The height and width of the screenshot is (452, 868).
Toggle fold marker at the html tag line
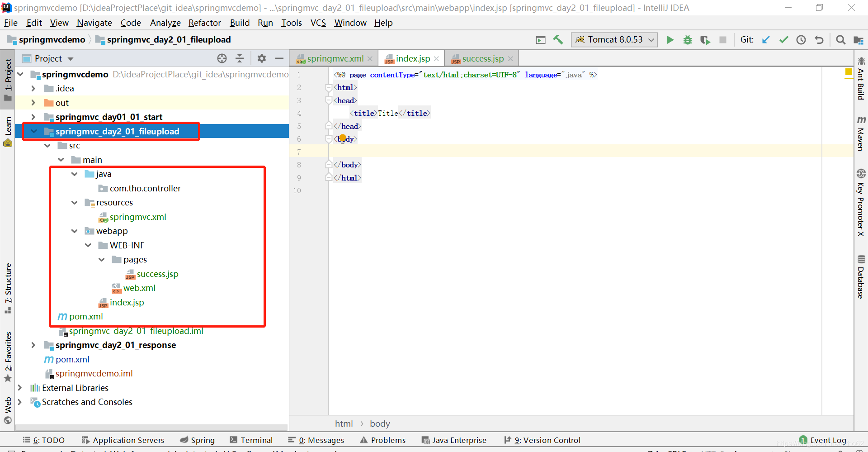coord(329,88)
